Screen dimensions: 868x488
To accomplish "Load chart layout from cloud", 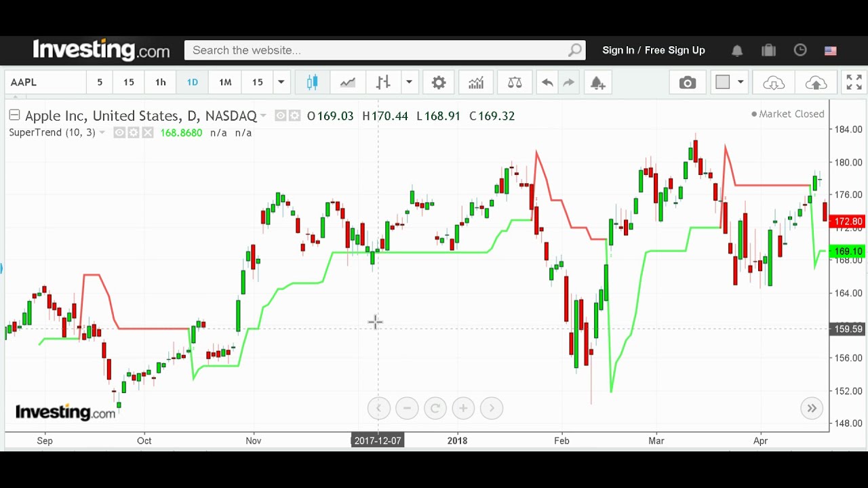I will (774, 83).
